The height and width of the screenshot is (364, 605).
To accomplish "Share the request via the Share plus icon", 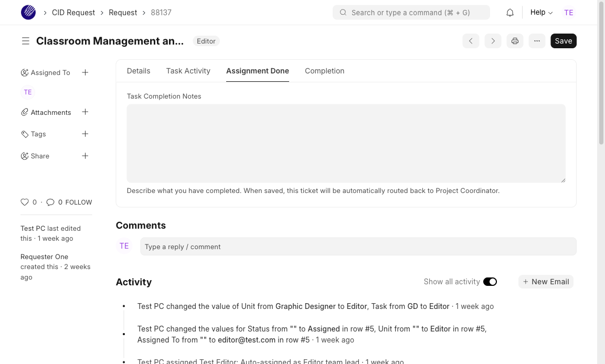I will [x=85, y=156].
